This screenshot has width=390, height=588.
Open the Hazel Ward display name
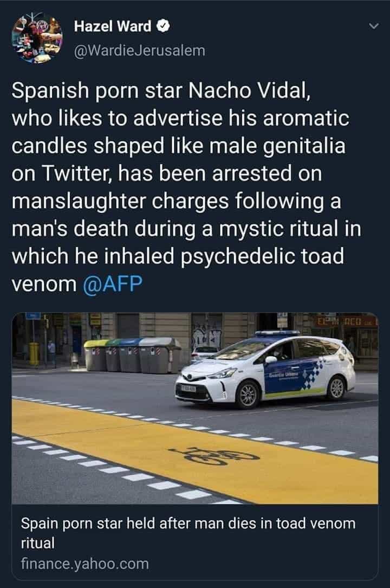pyautogui.click(x=113, y=27)
